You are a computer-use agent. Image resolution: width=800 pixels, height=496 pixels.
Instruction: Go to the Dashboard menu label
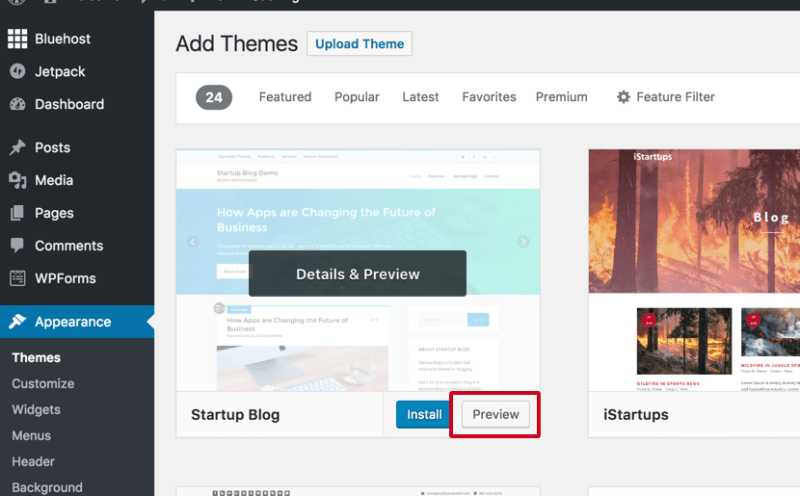pyautogui.click(x=69, y=105)
